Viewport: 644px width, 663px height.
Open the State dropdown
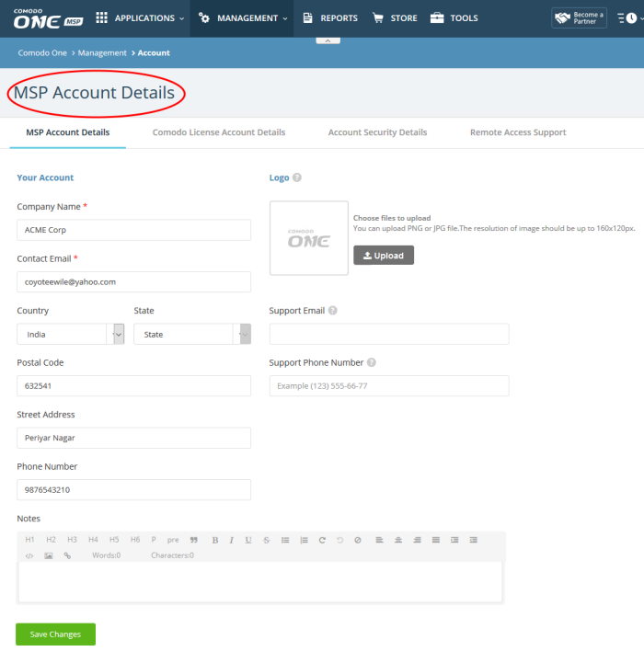coord(192,334)
